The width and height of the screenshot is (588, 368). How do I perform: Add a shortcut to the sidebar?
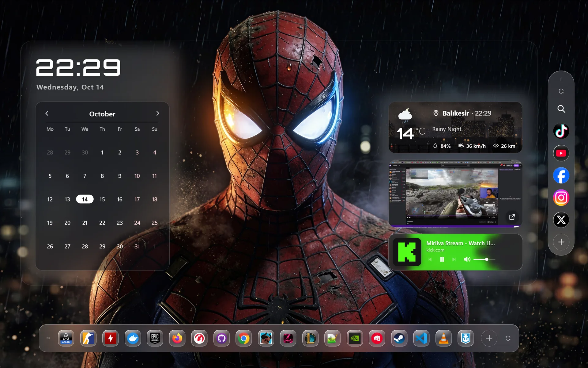click(561, 242)
